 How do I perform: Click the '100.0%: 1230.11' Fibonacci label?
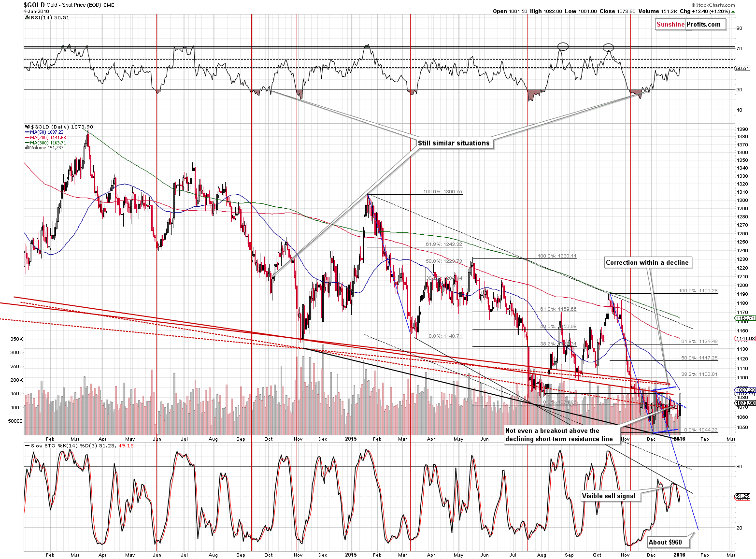557,256
